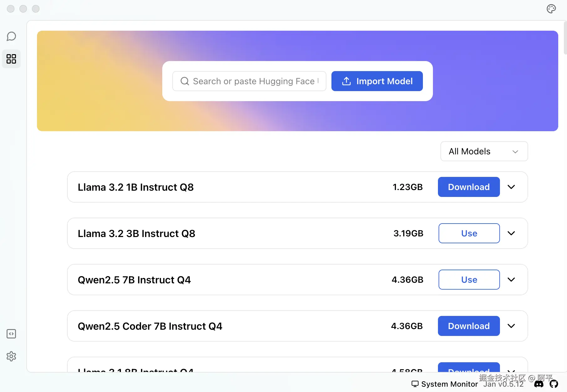Viewport: 567px width, 392px height.
Task: Open the model hub grid icon
Action: (11, 59)
